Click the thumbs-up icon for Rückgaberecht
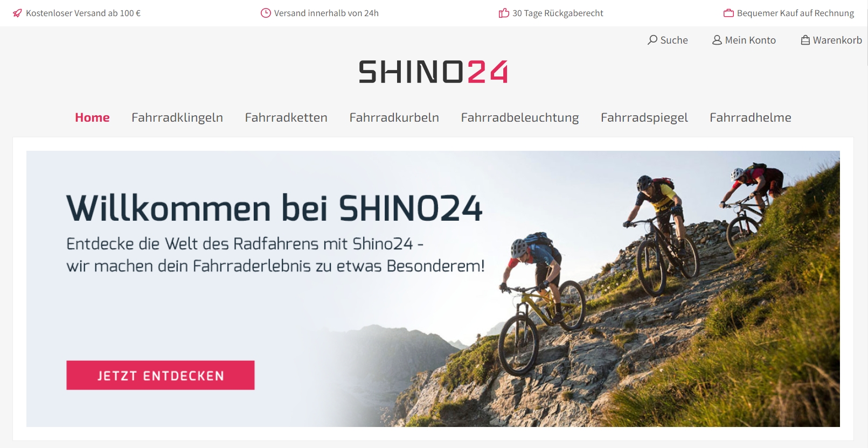 point(504,13)
